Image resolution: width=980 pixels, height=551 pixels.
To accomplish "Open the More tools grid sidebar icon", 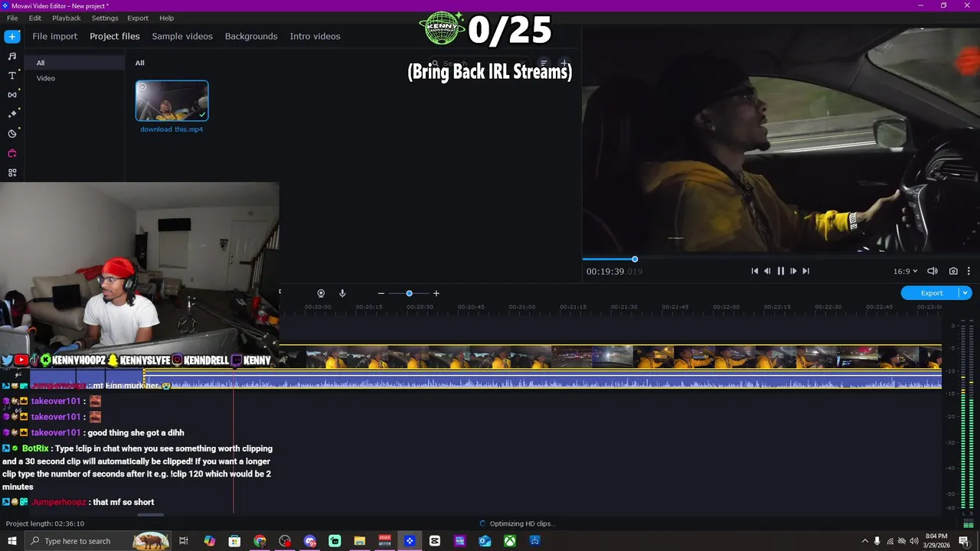I will click(x=12, y=173).
